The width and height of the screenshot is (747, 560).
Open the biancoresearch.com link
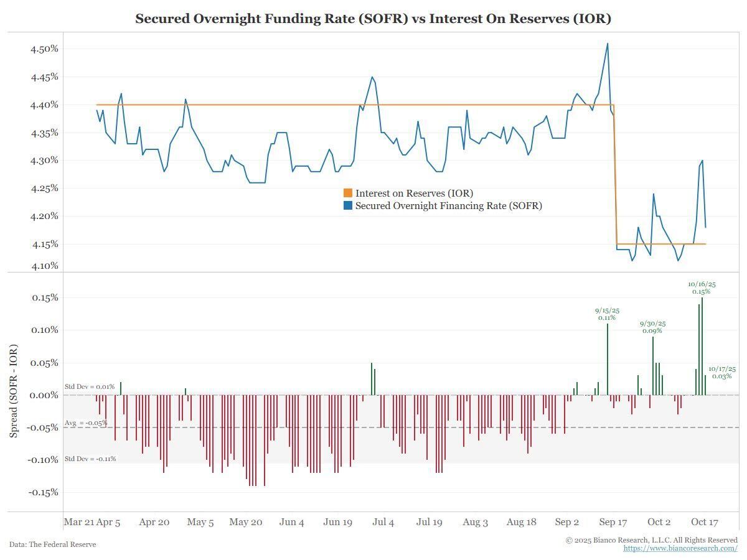tap(680, 548)
